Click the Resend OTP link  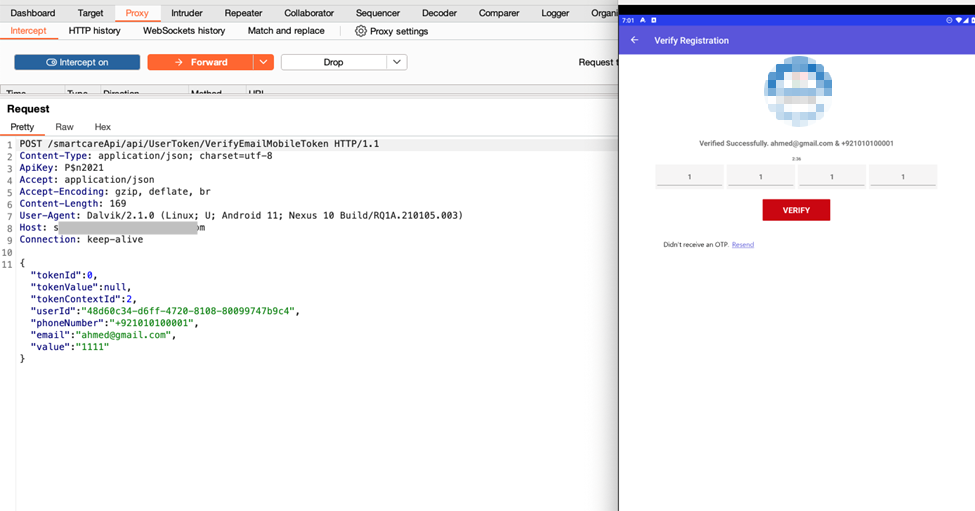point(743,245)
